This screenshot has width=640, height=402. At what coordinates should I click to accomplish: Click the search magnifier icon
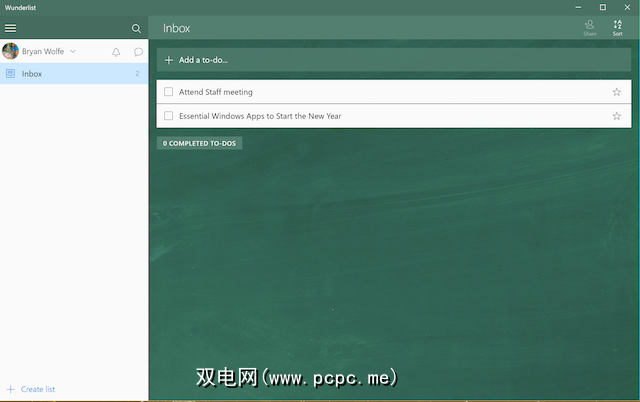coord(136,28)
